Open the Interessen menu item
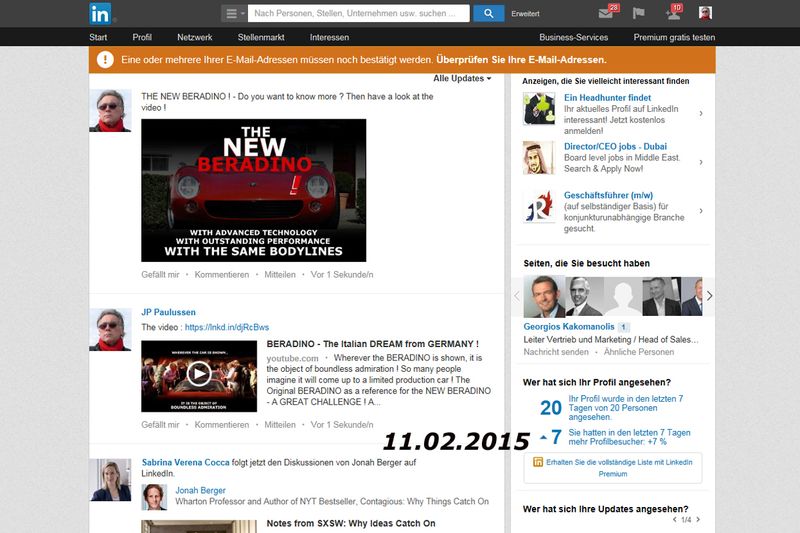The width and height of the screenshot is (800, 533). [329, 37]
